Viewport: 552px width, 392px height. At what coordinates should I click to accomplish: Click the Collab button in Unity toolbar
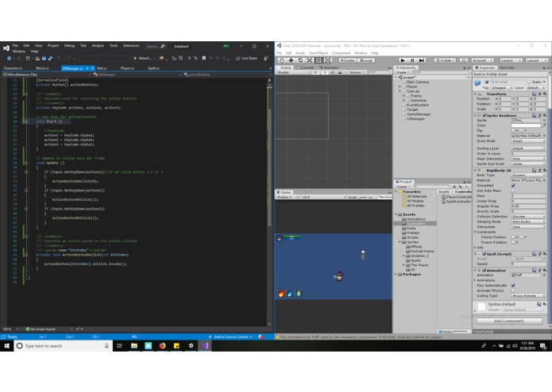point(445,60)
